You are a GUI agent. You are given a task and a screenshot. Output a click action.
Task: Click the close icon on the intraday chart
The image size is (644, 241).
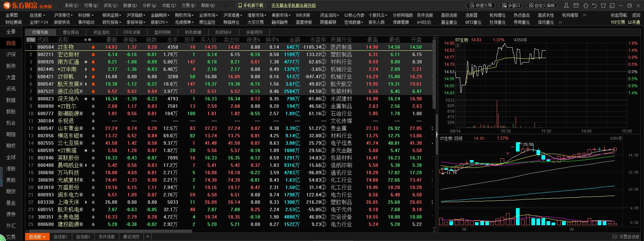458,46
